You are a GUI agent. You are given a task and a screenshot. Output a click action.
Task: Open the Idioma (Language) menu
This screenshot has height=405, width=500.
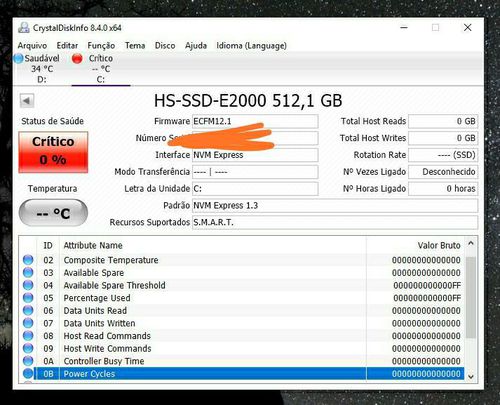pyautogui.click(x=252, y=46)
